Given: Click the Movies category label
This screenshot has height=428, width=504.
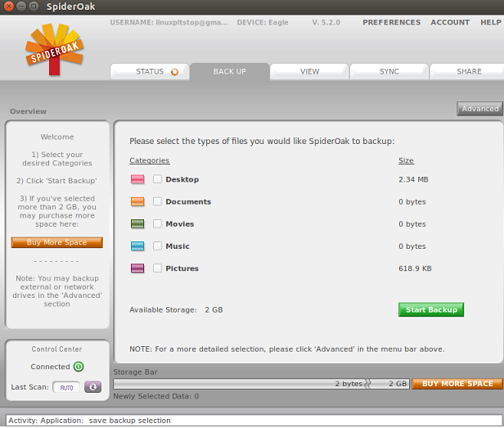Looking at the screenshot, I should 180,223.
